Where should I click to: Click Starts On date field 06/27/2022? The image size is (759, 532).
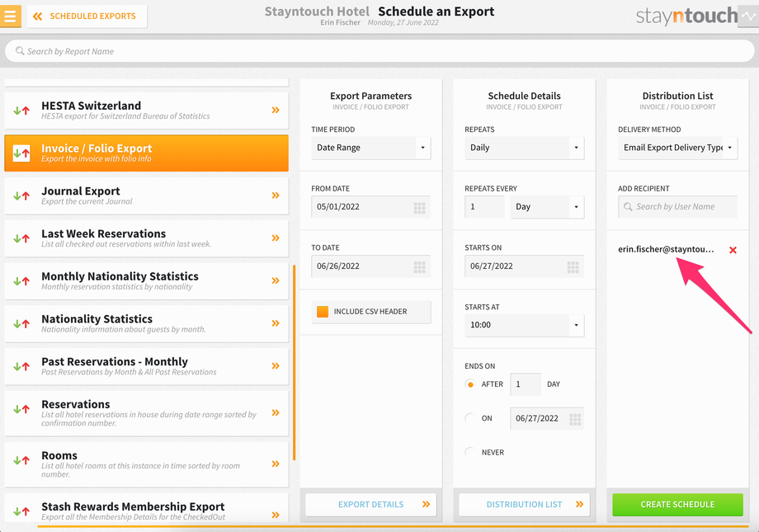[524, 266]
